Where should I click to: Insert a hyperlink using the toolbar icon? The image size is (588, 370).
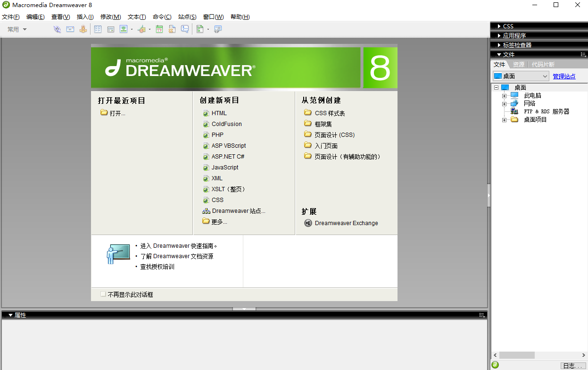pyautogui.click(x=57, y=29)
